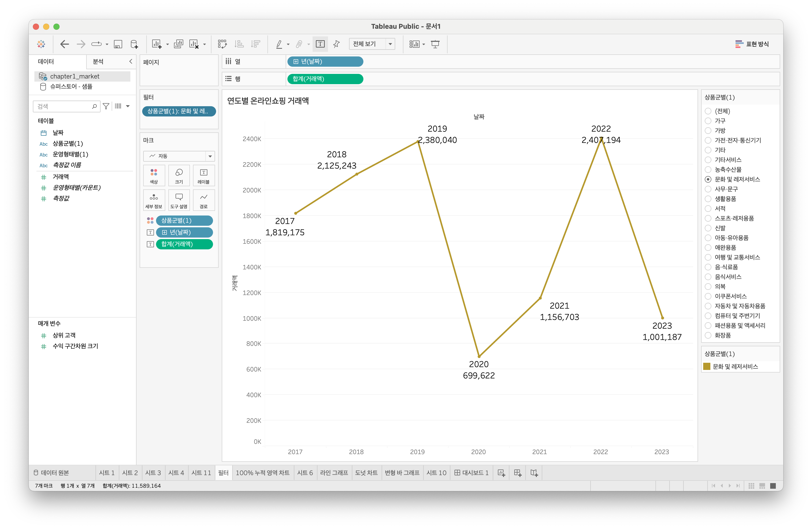Click the save workbook icon
The image size is (812, 529).
click(x=118, y=44)
